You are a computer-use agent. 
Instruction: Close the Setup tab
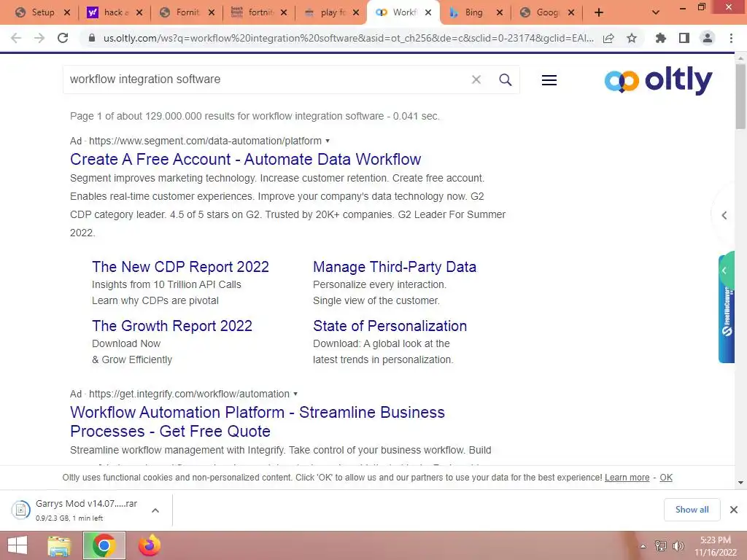point(67,13)
